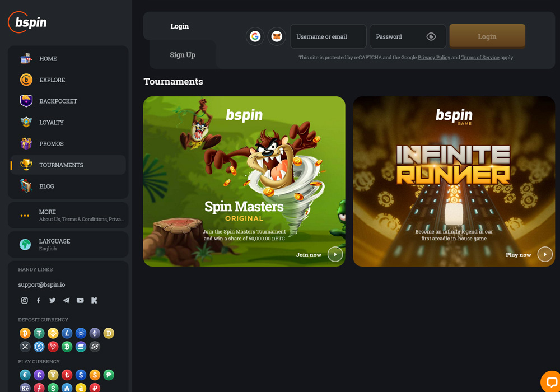Click the support@bspin.io email link
This screenshot has height=392, width=560.
coord(41,284)
